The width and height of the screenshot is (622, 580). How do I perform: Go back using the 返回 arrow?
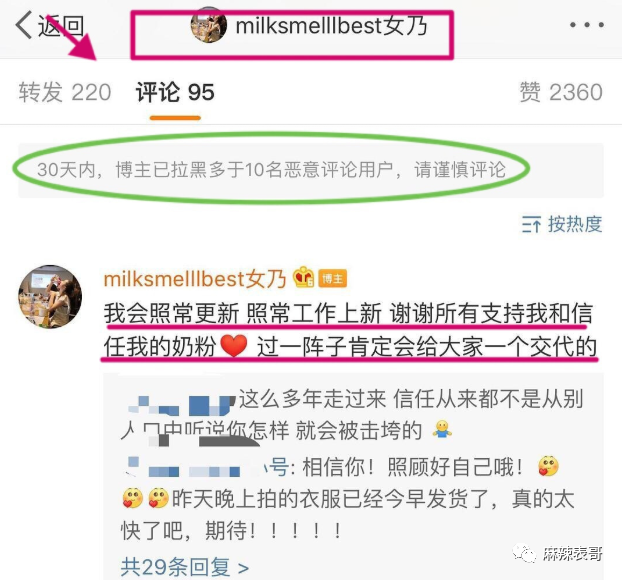tap(49, 26)
